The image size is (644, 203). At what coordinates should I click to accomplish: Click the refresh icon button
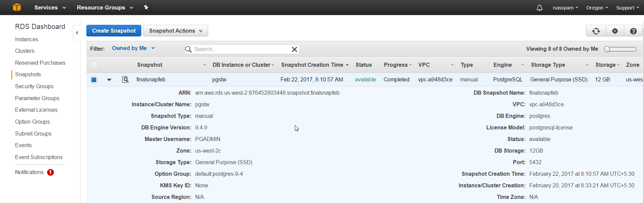596,31
